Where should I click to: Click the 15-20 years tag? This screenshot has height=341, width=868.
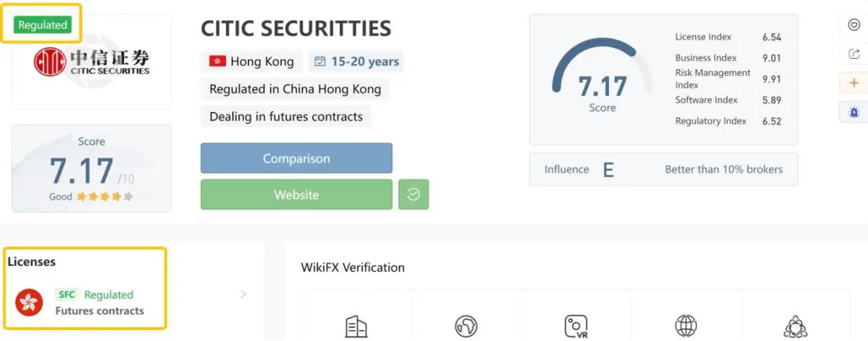[x=356, y=61]
